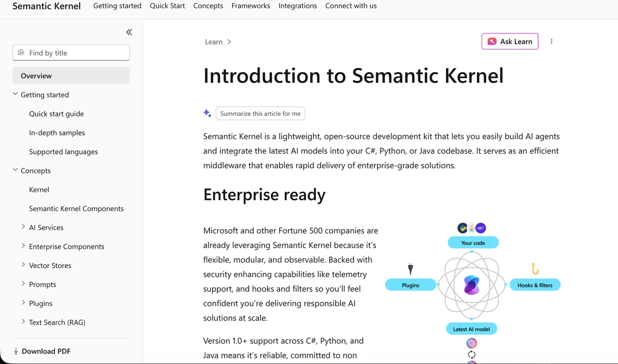
Task: Click the Learn breadcrumb link
Action: (214, 42)
